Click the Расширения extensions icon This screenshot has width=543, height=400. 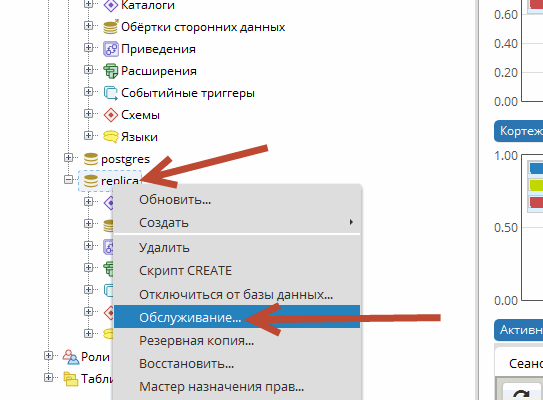(111, 71)
